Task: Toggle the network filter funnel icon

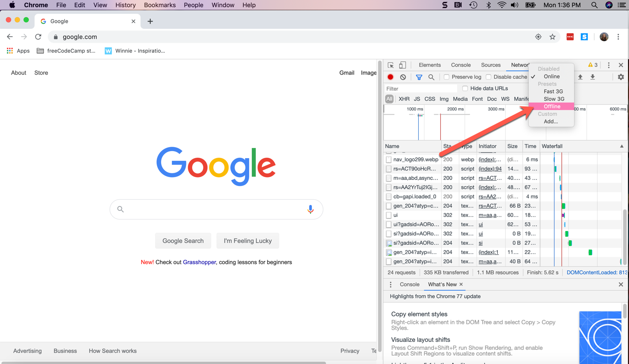Action: (x=419, y=77)
